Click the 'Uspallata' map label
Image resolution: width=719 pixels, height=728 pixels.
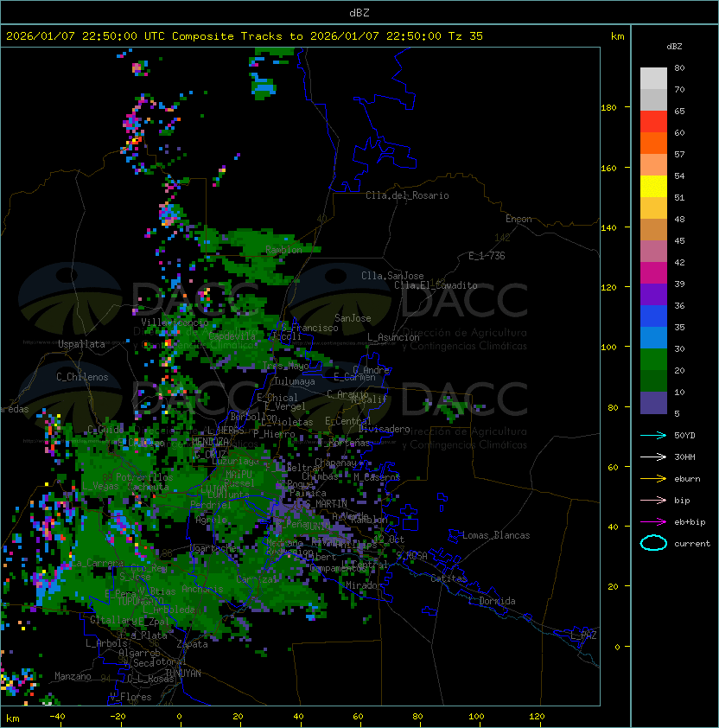click(x=81, y=344)
